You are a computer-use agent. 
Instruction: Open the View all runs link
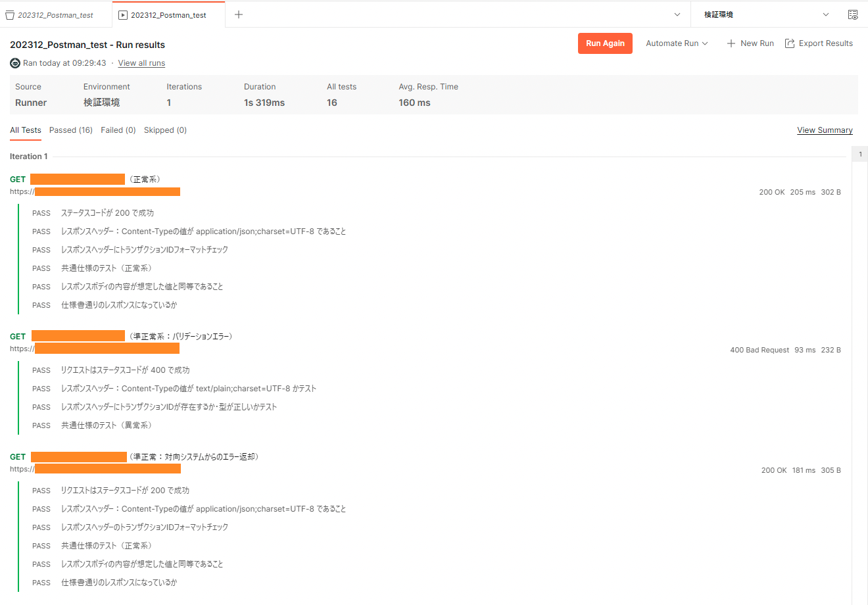(141, 63)
